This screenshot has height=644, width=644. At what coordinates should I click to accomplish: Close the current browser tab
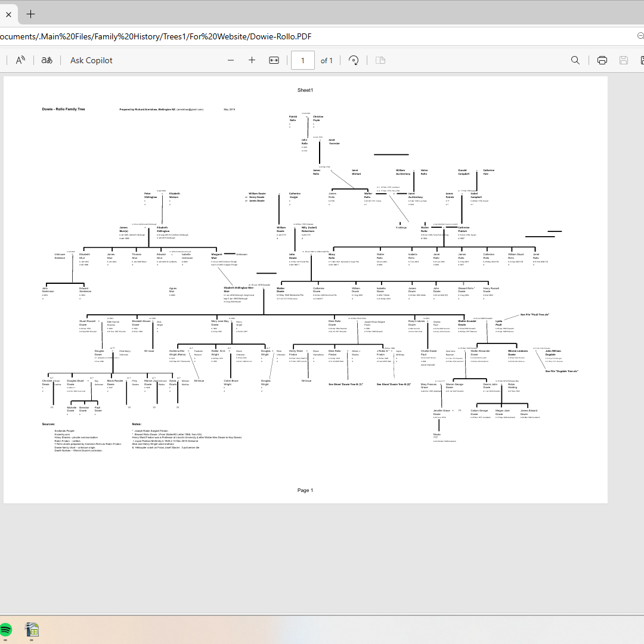pyautogui.click(x=8, y=14)
